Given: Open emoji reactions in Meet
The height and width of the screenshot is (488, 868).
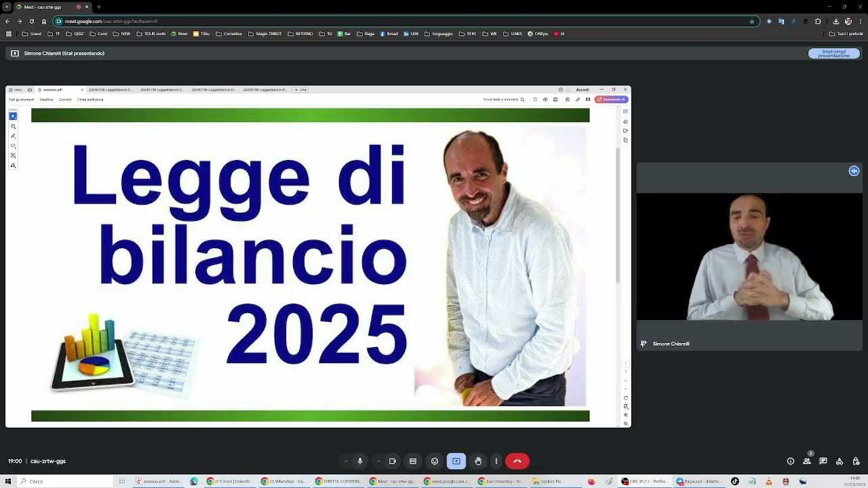Looking at the screenshot, I should [x=435, y=461].
